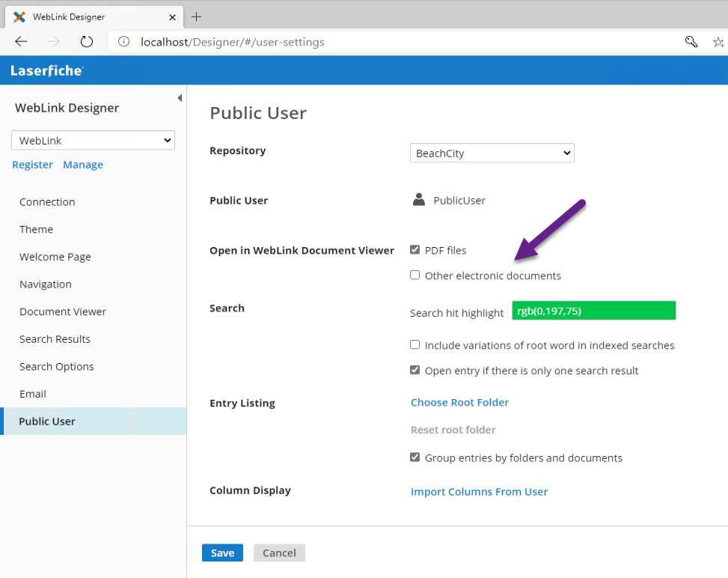The image size is (728, 578).
Task: Click the browser forward arrow
Action: pos(53,42)
